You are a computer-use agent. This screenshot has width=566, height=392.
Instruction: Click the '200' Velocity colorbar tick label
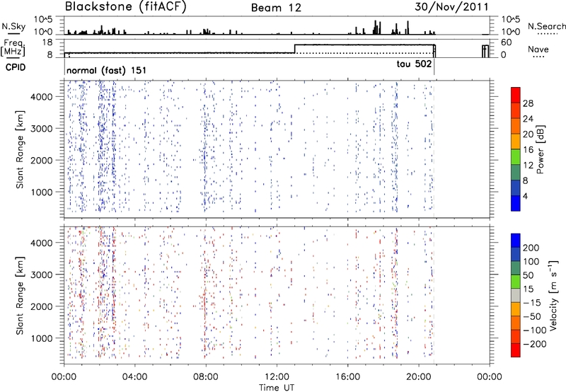click(x=531, y=248)
